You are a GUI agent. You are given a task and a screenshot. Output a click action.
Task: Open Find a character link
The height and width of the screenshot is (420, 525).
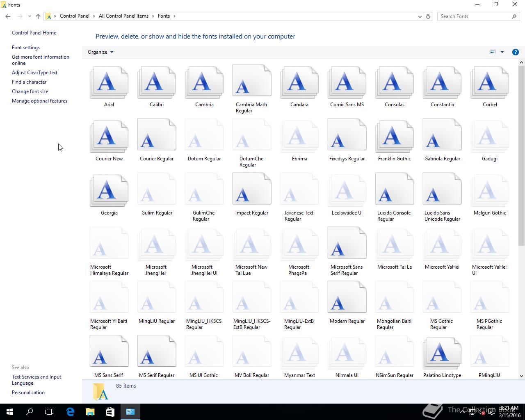point(29,82)
